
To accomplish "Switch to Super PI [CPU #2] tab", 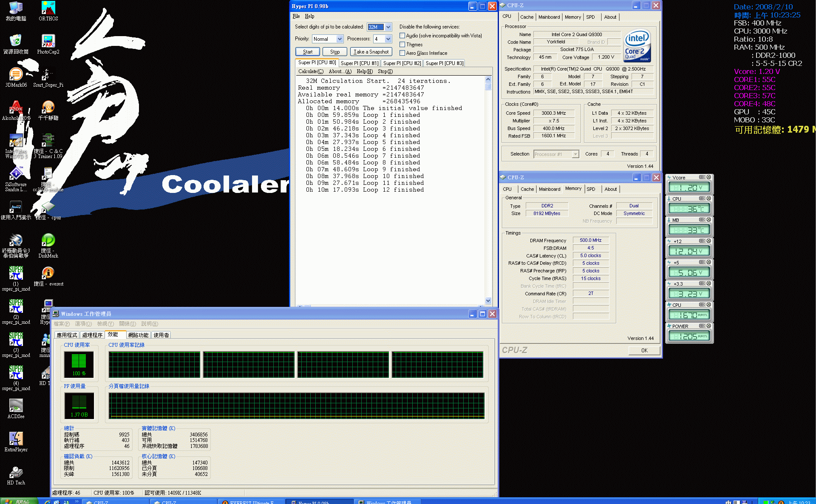I will click(x=402, y=63).
